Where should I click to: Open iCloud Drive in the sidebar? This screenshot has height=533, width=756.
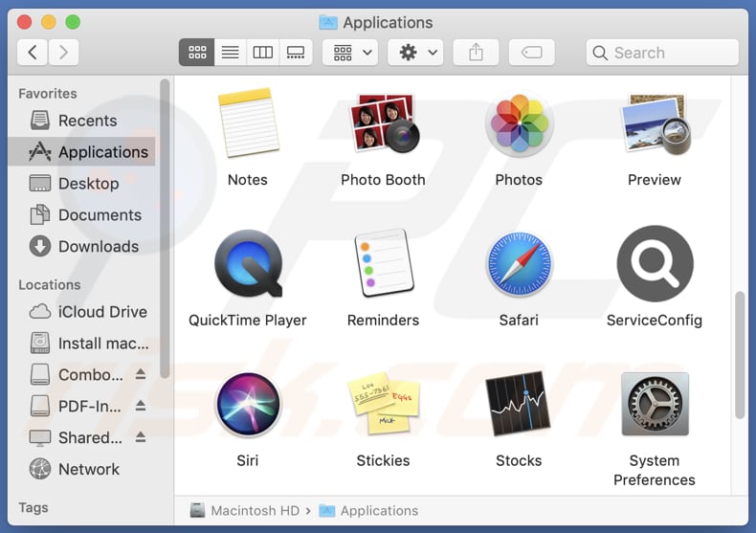click(82, 312)
